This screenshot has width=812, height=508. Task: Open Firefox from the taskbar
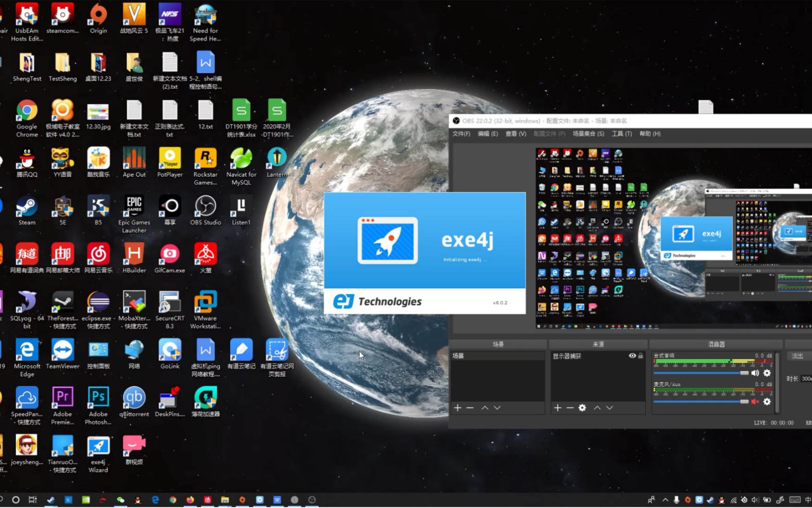(190, 500)
